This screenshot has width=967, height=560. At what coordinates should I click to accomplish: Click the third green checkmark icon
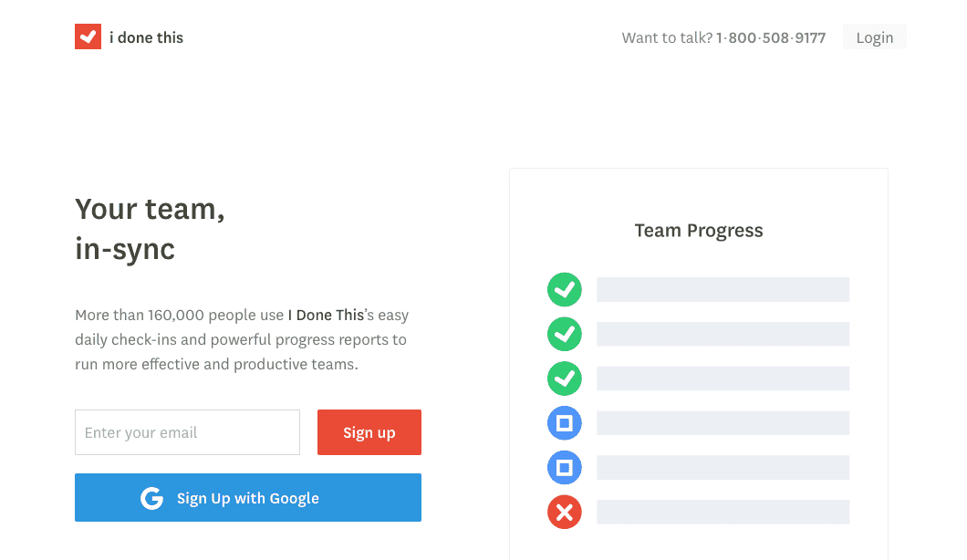pyautogui.click(x=565, y=378)
